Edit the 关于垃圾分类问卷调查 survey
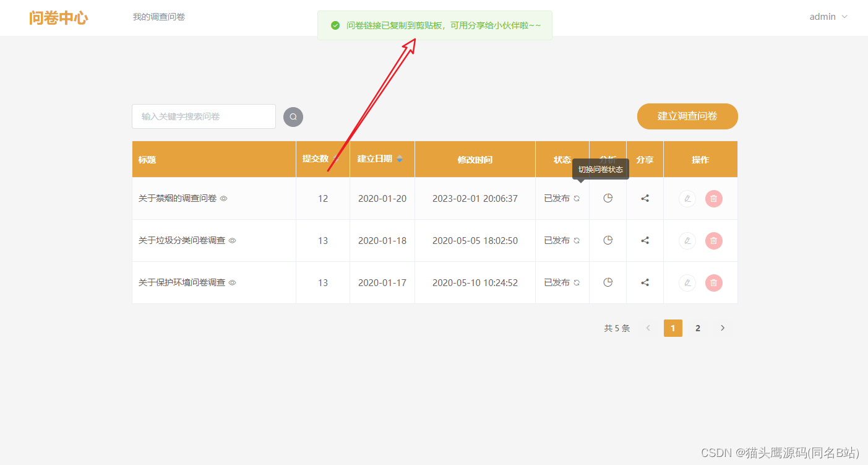The width and height of the screenshot is (868, 465). pos(687,241)
